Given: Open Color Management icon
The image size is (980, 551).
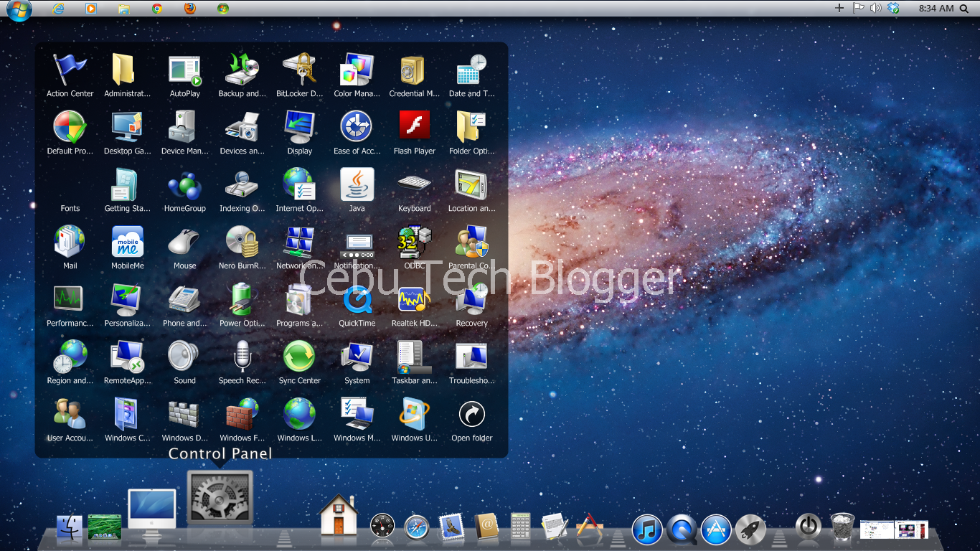Looking at the screenshot, I should coord(357,70).
